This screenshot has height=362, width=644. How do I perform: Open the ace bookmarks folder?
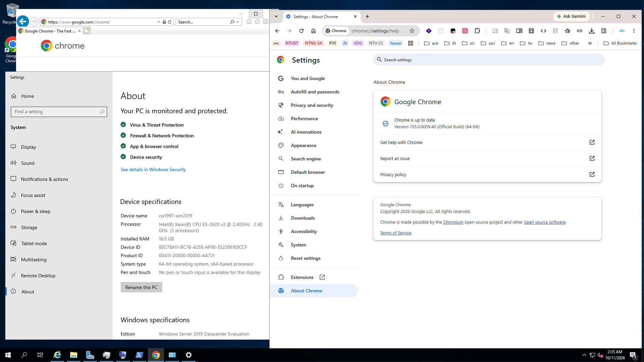(431, 43)
